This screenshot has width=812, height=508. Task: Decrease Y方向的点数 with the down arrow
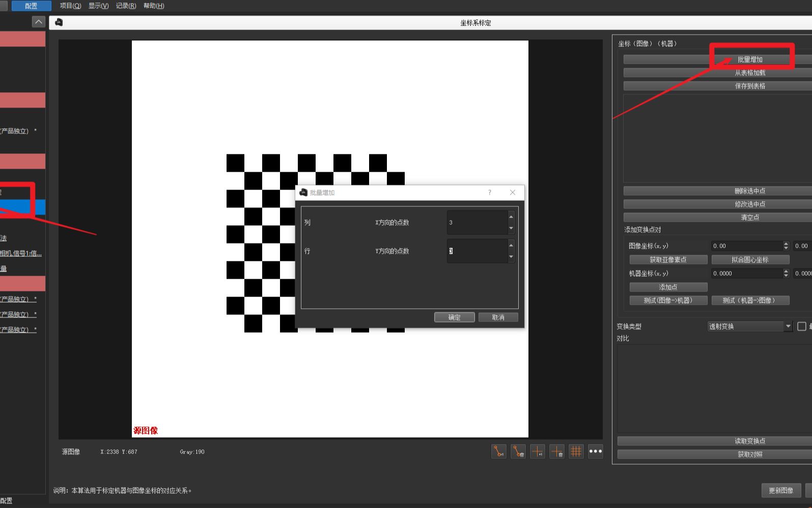tap(511, 257)
